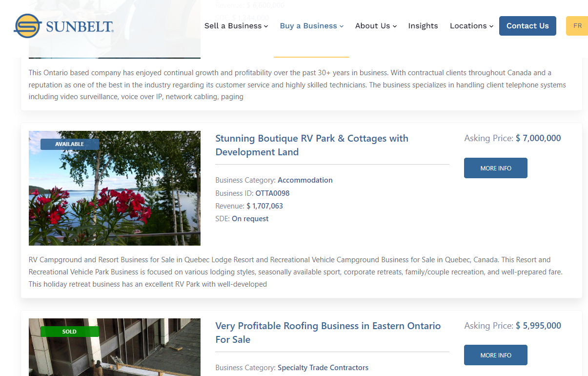Click More Info for the Roofing Business

(x=495, y=355)
